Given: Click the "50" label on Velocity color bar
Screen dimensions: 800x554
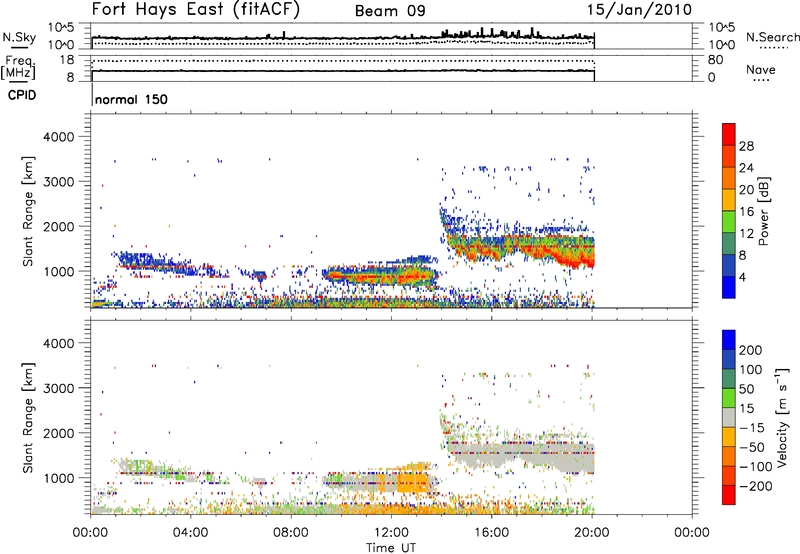Looking at the screenshot, I should 746,389.
